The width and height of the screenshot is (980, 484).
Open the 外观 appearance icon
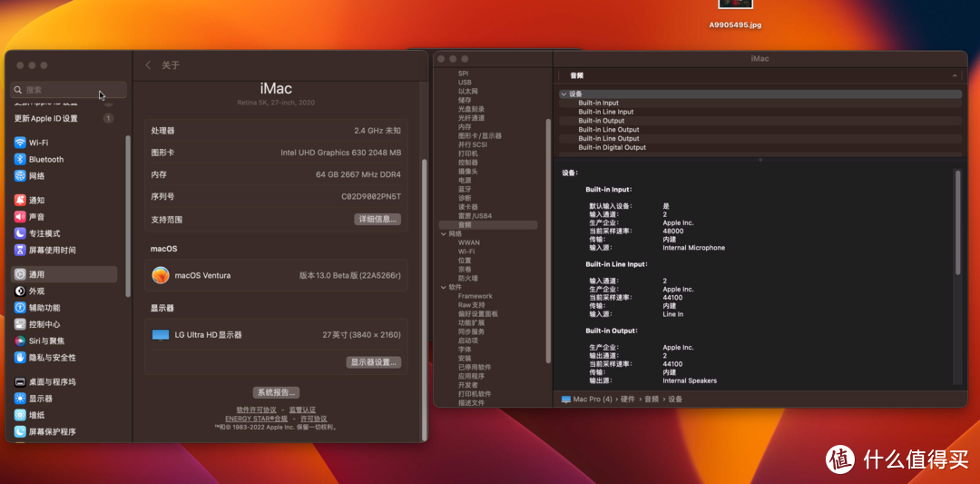pyautogui.click(x=20, y=291)
